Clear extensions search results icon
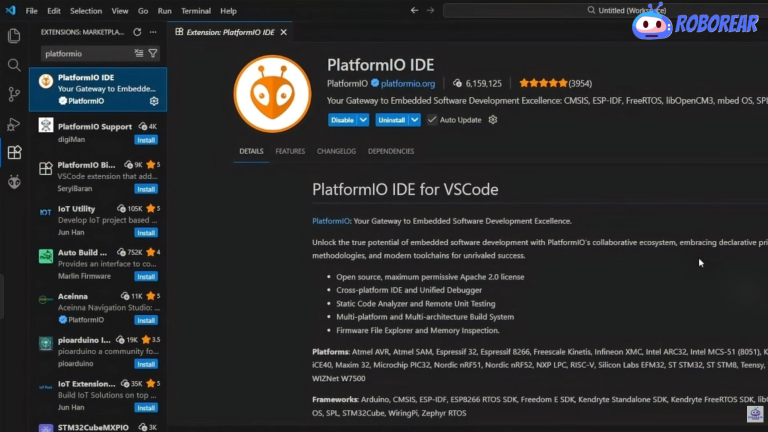The width and height of the screenshot is (768, 432). point(139,53)
